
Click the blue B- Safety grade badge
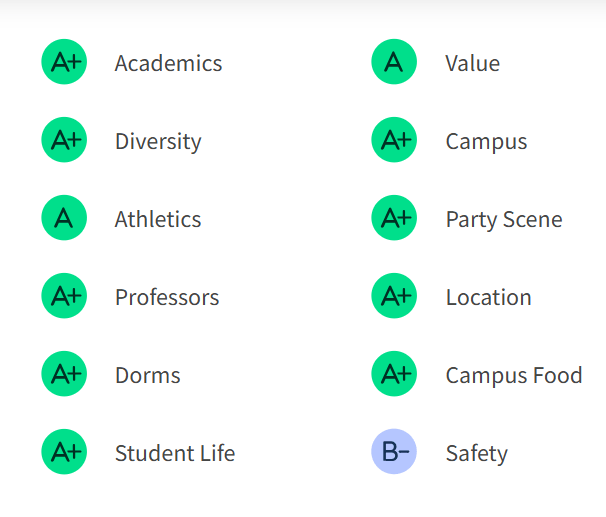(x=394, y=453)
